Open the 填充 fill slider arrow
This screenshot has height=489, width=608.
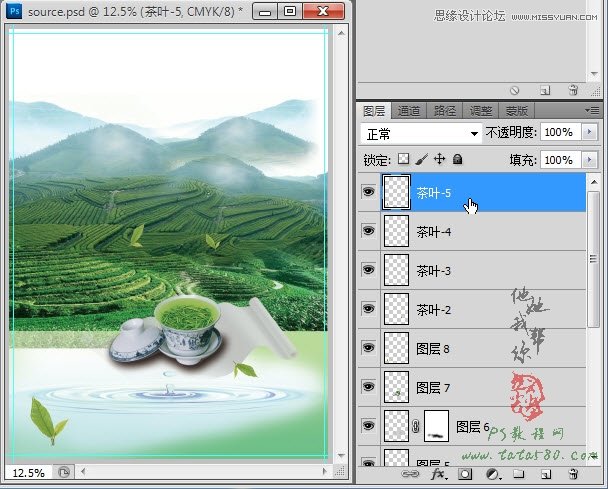point(589,160)
